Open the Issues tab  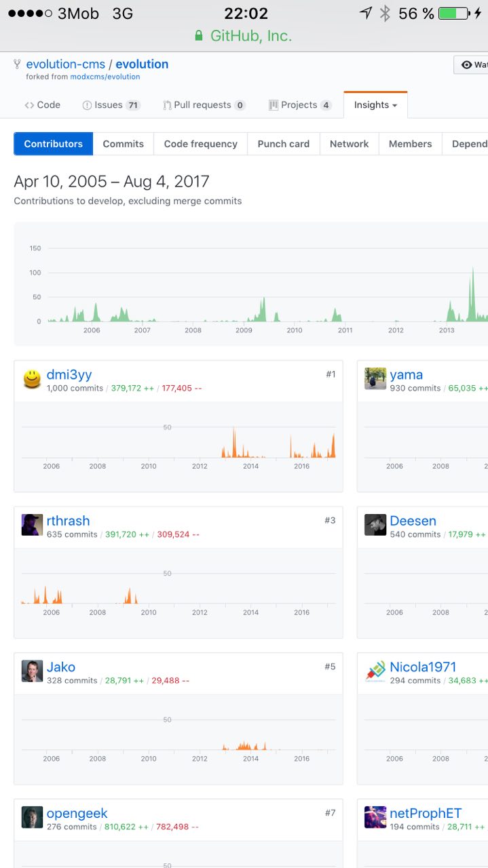coord(111,105)
